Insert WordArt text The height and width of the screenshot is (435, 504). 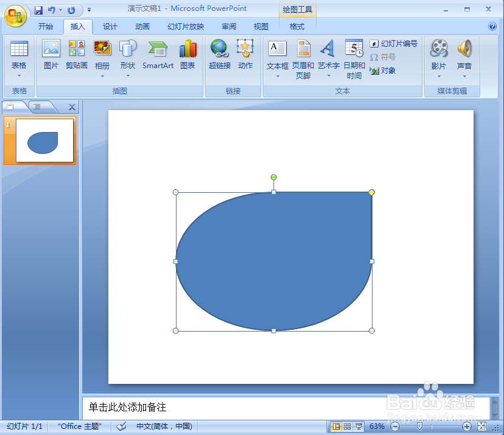tap(329, 55)
